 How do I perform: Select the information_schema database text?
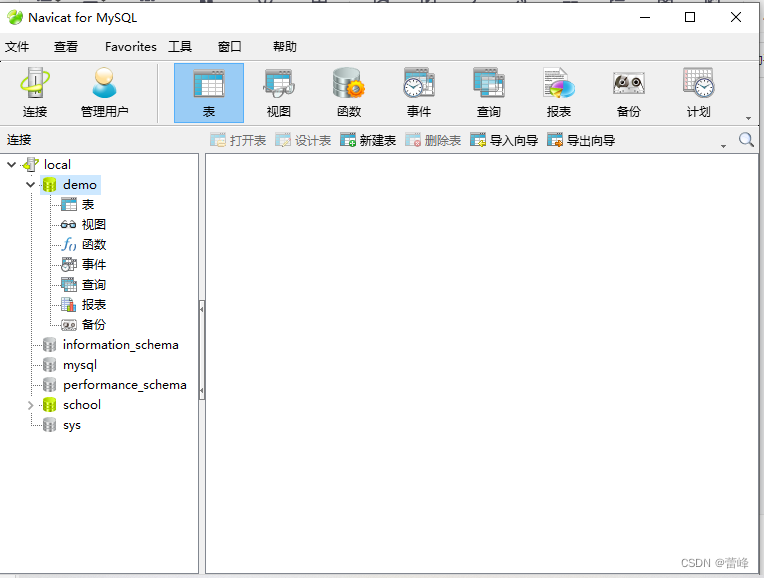tap(120, 345)
